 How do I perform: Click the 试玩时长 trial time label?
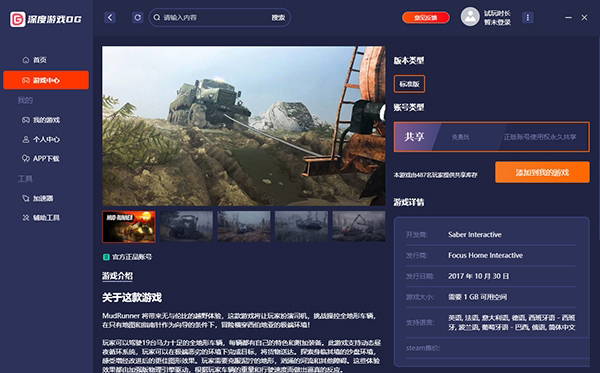click(497, 13)
